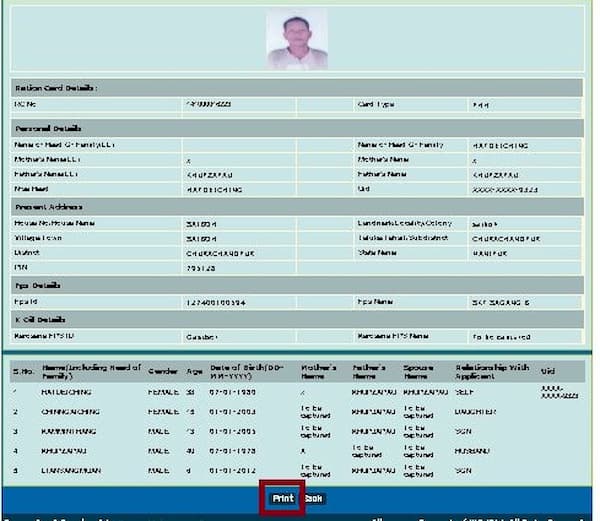Screen dimensions: 600x521
Task: Select the Gender cell in member row 3
Action: pyautogui.click(x=159, y=431)
